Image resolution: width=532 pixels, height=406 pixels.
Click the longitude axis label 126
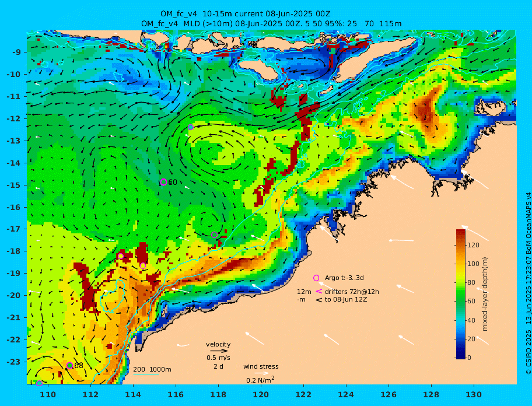(389, 394)
